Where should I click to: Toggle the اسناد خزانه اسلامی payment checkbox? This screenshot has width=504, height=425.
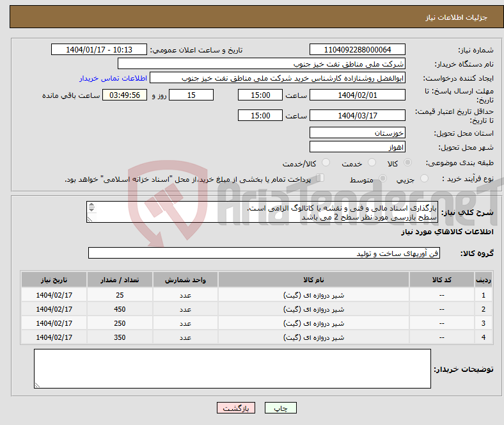pyautogui.click(x=321, y=179)
